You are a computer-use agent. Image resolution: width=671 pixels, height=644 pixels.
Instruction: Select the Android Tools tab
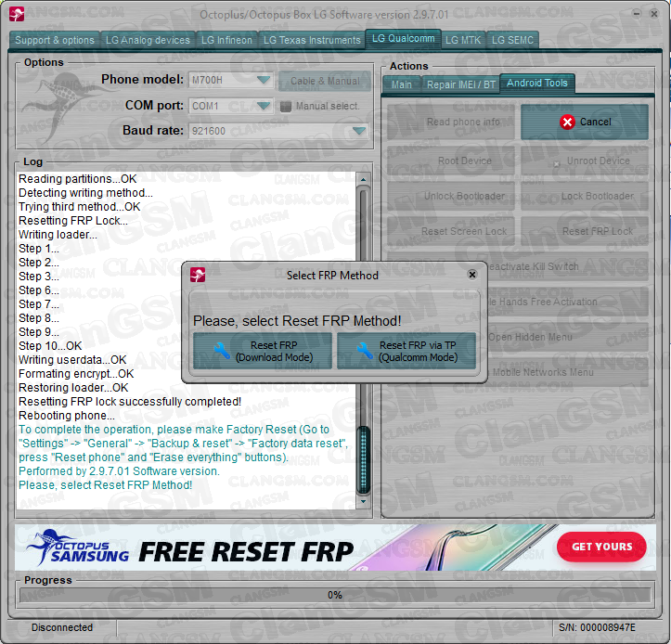537,83
